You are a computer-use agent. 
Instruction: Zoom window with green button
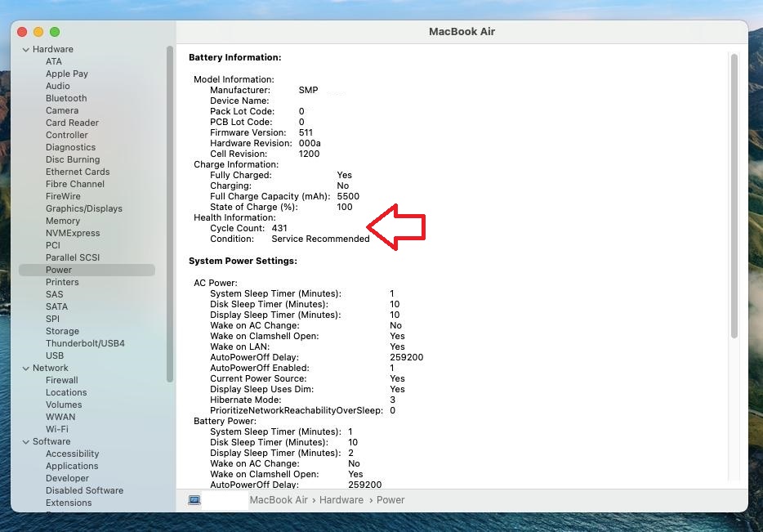pyautogui.click(x=55, y=32)
